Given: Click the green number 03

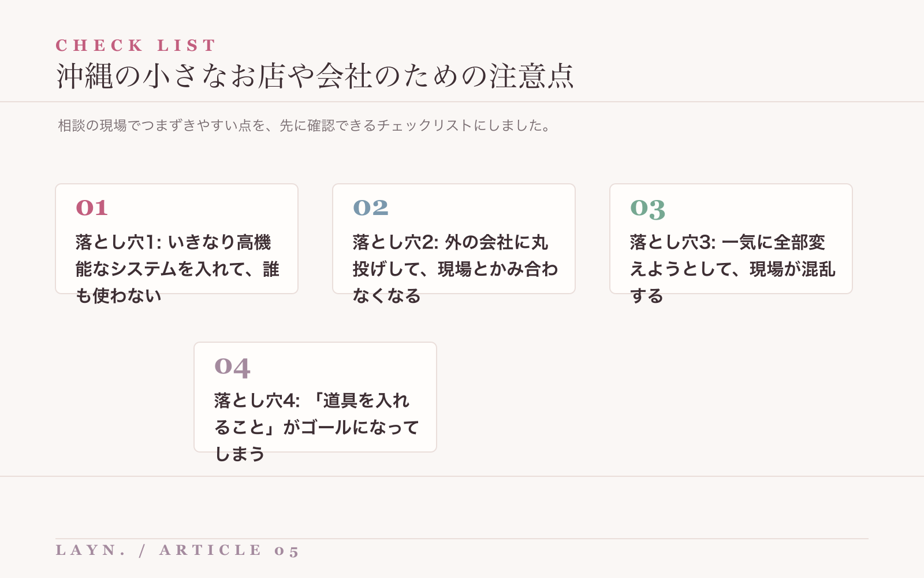Looking at the screenshot, I should [x=648, y=209].
